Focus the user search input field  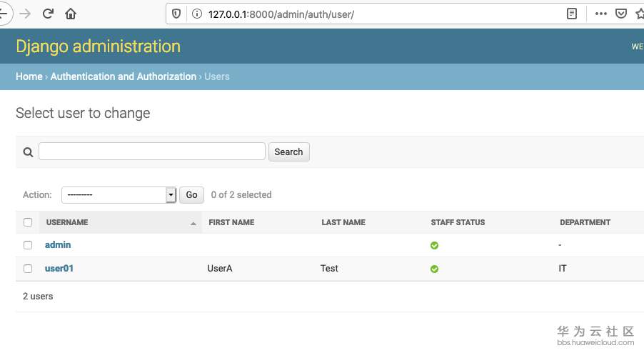pos(152,151)
